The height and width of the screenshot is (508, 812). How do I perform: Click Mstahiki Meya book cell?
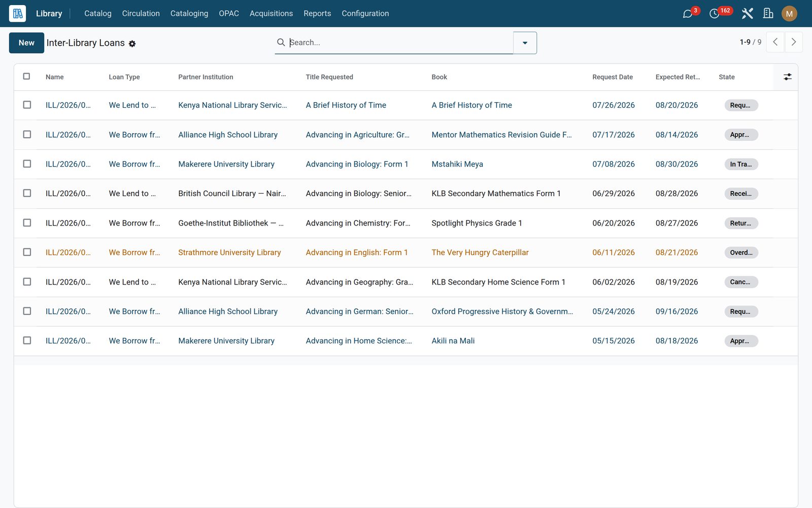pyautogui.click(x=457, y=164)
